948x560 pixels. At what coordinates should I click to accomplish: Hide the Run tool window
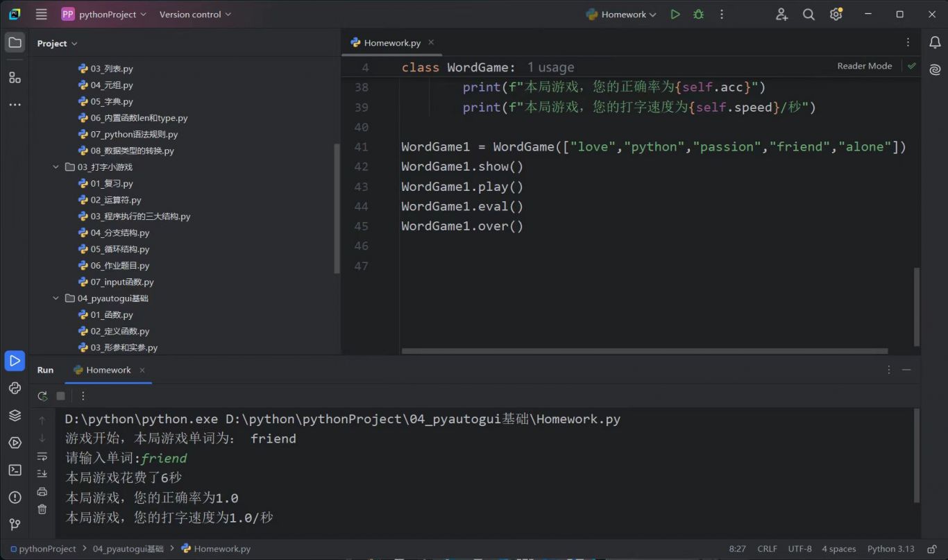point(906,370)
